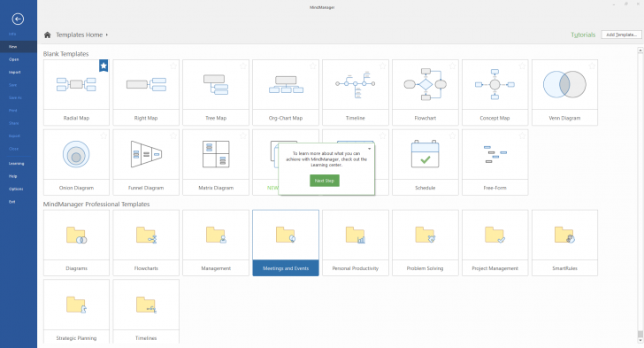Toggle favorite star on Venn Diagram
The height and width of the screenshot is (348, 644).
coord(592,66)
